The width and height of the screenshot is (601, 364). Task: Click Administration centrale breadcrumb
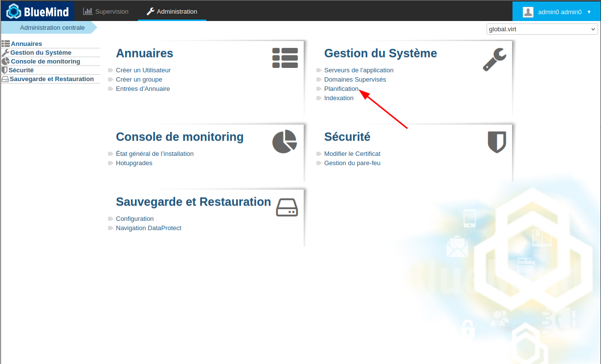(52, 28)
